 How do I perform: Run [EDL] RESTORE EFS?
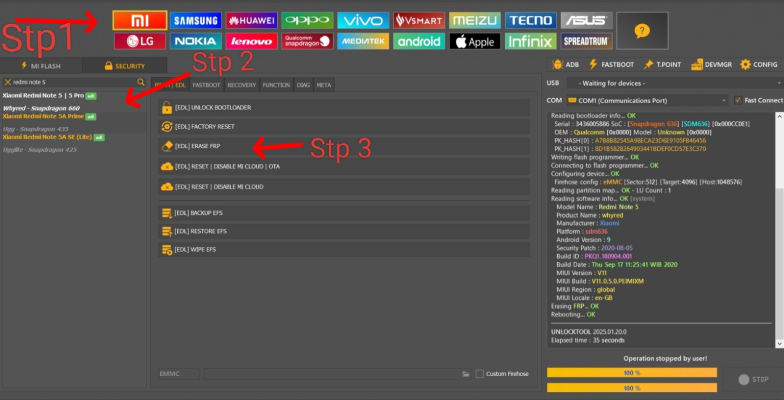click(344, 232)
